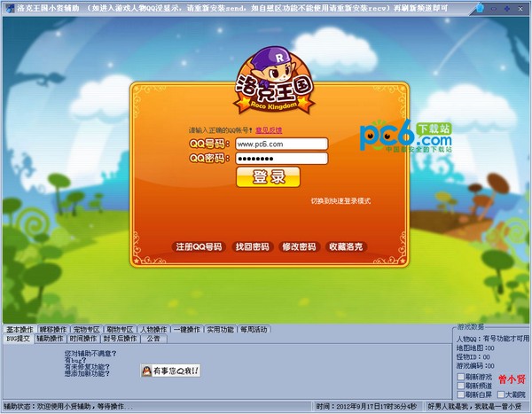Click the 想添加新功能? text line
532x414 pixels.
(87, 373)
